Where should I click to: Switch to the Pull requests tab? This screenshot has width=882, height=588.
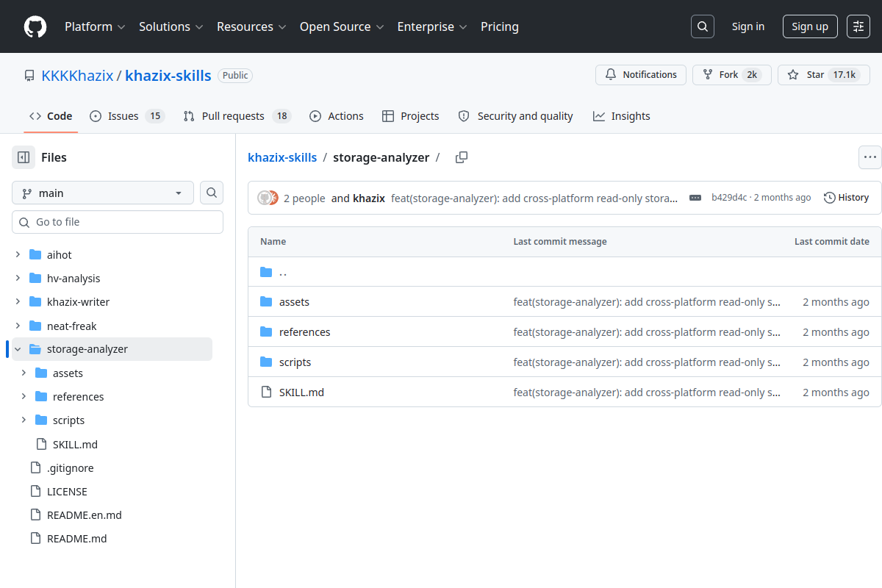pyautogui.click(x=237, y=116)
